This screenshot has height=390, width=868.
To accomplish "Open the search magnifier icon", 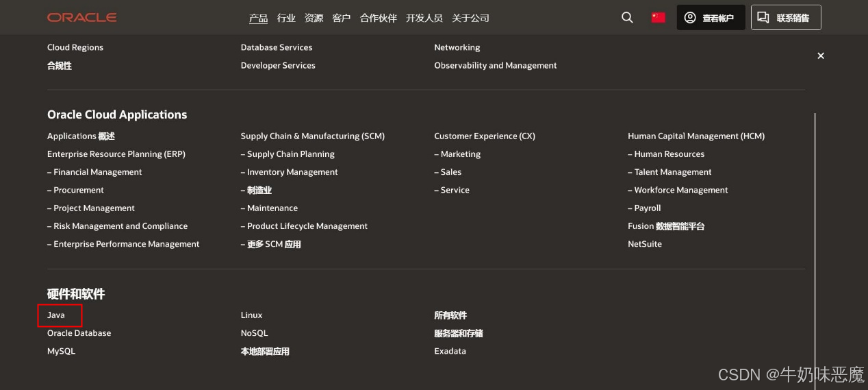I will click(x=627, y=17).
